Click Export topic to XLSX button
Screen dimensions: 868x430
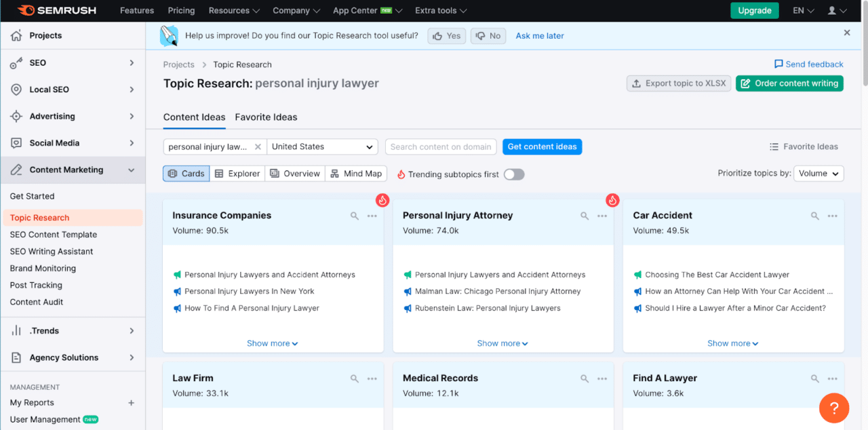(678, 83)
